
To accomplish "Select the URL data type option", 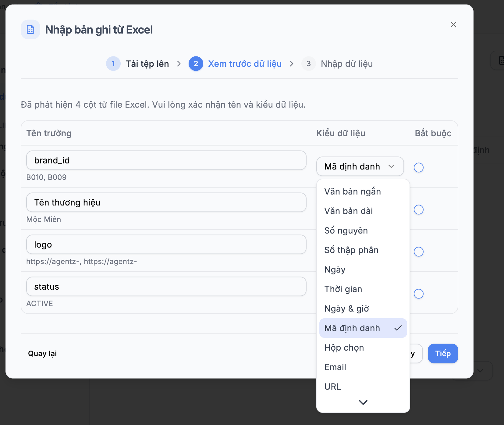I will (363, 387).
